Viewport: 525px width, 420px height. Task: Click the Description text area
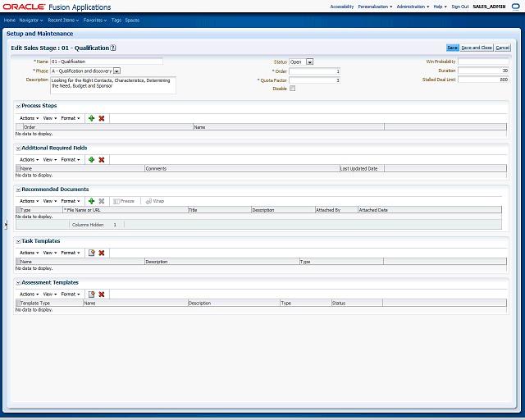click(x=113, y=85)
